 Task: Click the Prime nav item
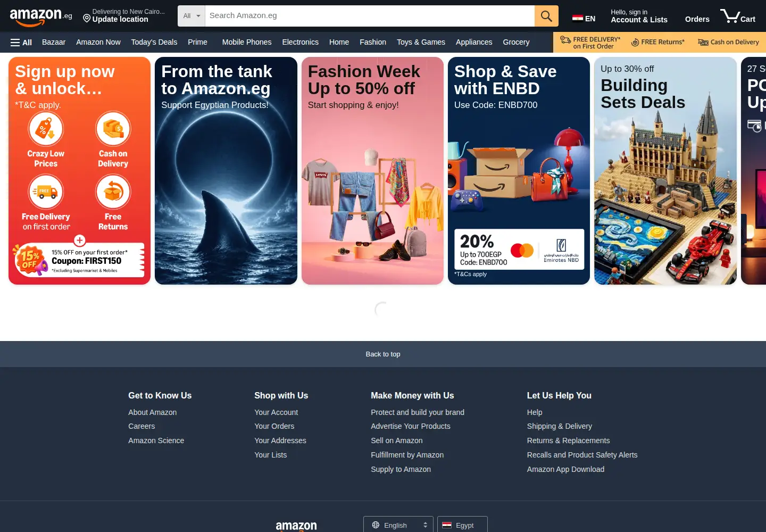click(x=197, y=42)
